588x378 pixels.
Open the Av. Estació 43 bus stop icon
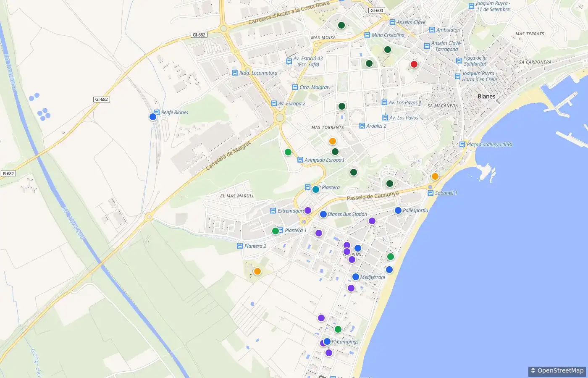click(x=289, y=61)
